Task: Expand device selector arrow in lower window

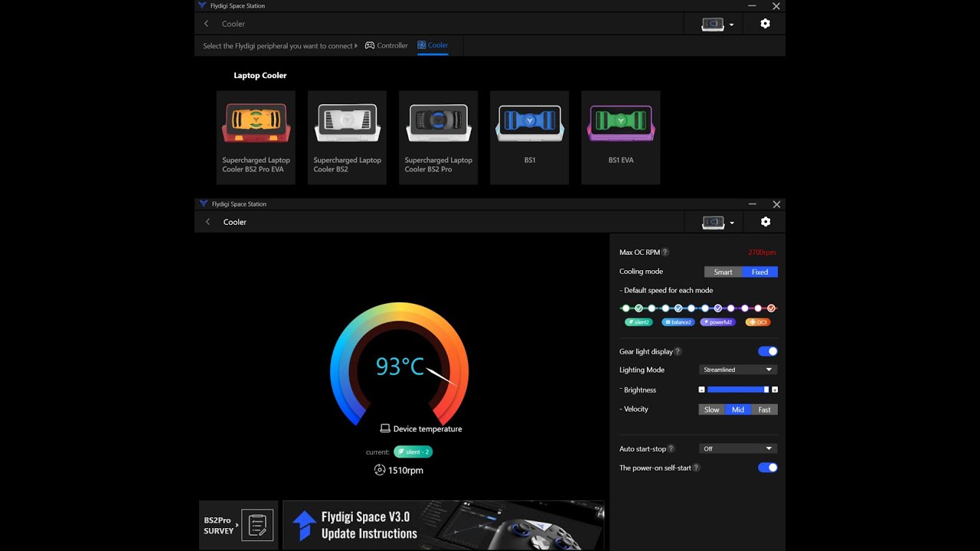Action: (732, 223)
